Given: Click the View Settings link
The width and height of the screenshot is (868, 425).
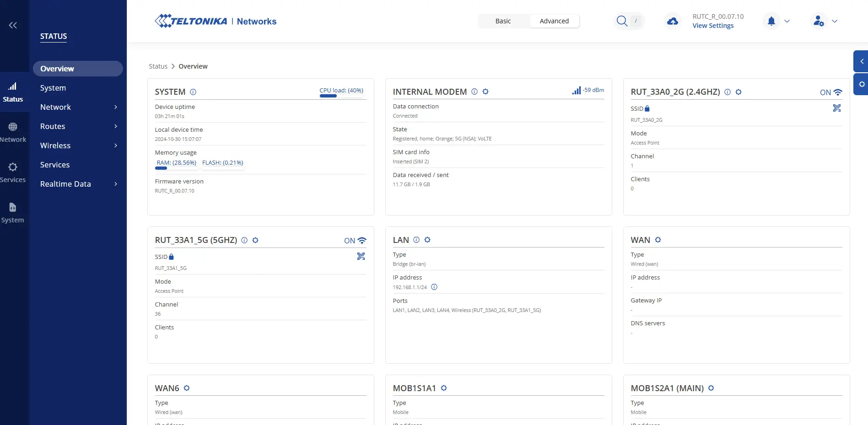Looking at the screenshot, I should coord(712,26).
